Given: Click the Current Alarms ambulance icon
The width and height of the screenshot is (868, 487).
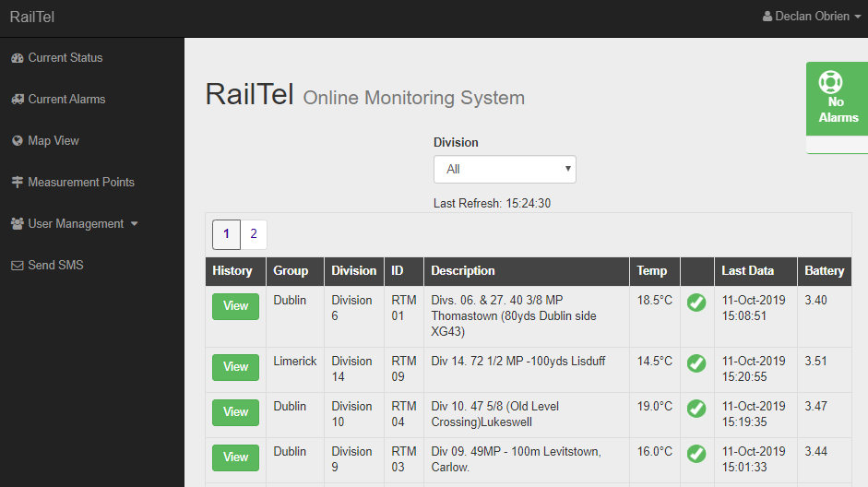Looking at the screenshot, I should (17, 100).
